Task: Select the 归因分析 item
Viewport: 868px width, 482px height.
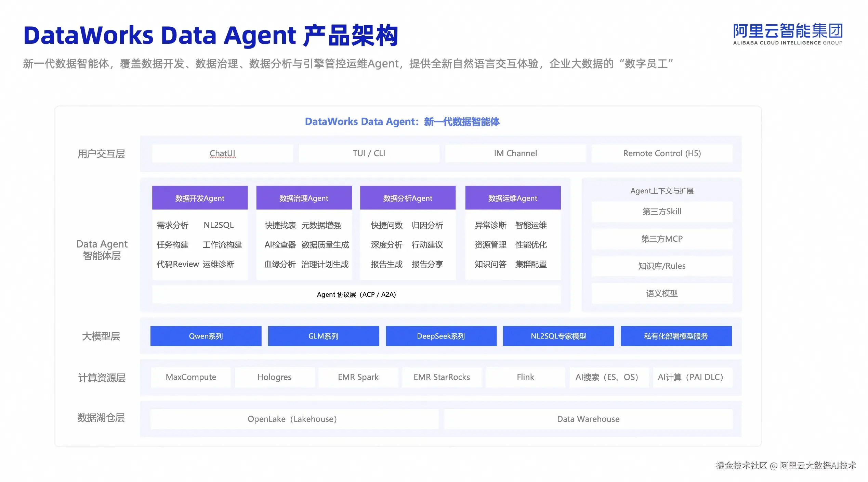Action: [428, 225]
